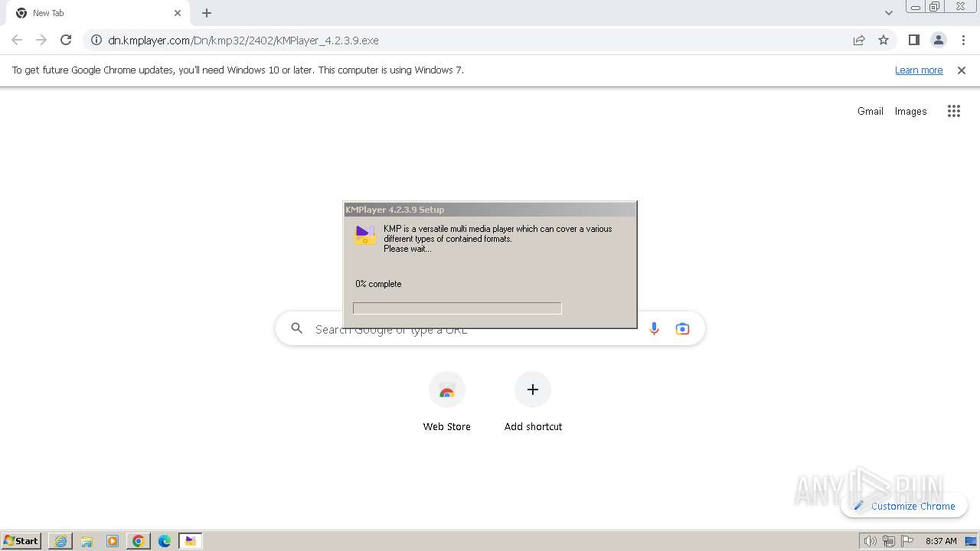Switch to KMPlayer setup taskbar button
The image size is (980, 551).
[x=191, y=541]
